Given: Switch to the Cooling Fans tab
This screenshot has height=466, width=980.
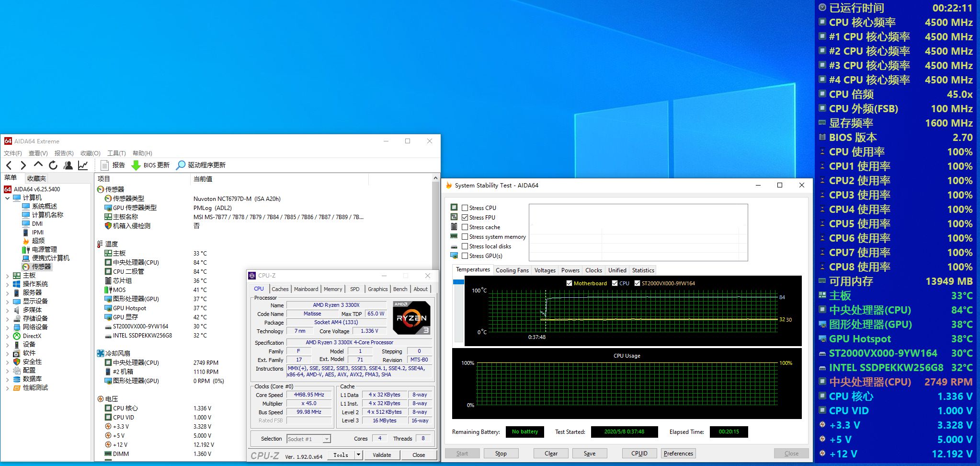Looking at the screenshot, I should pos(512,270).
